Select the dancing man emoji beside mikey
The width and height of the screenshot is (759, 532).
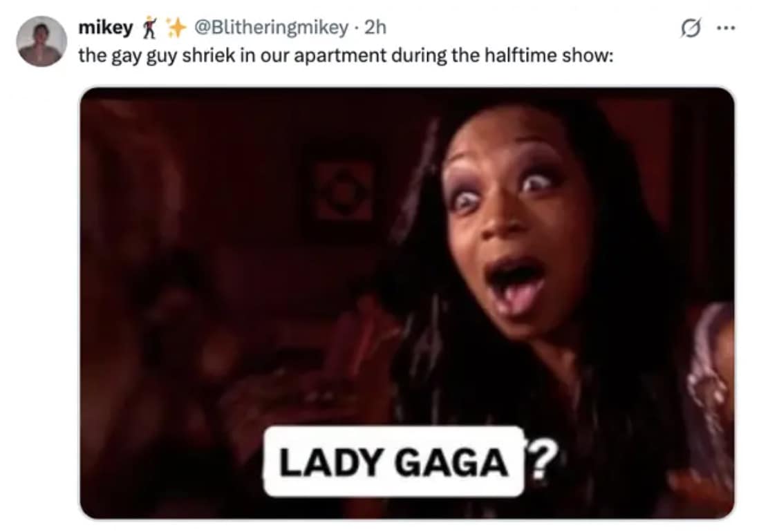tap(149, 28)
